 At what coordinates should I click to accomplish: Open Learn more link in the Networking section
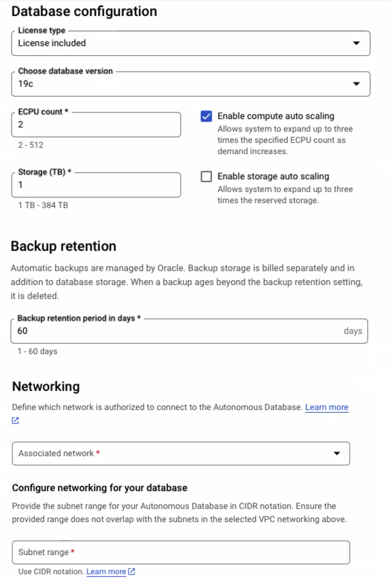pos(327,407)
